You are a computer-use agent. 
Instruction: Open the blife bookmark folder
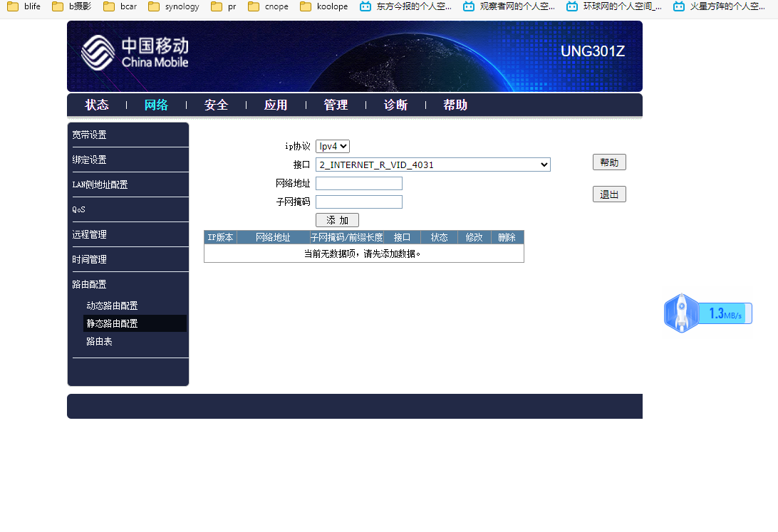click(x=24, y=7)
